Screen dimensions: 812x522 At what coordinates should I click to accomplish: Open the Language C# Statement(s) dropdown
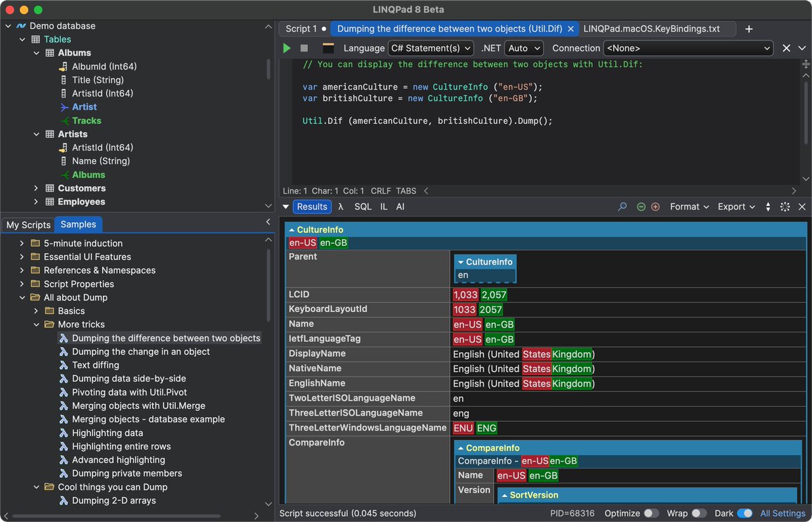click(430, 48)
